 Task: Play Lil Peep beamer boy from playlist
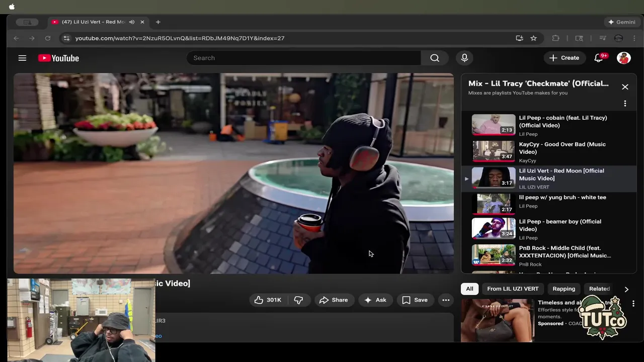point(549,229)
